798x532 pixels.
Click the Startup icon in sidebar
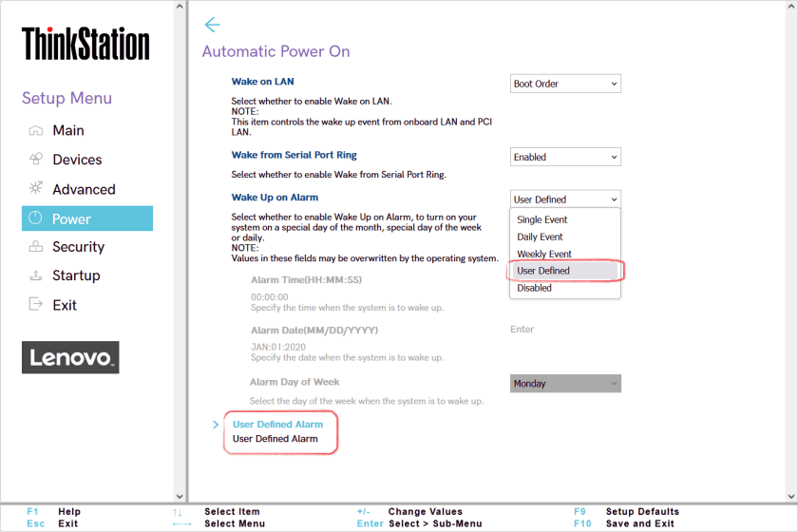tap(36, 275)
